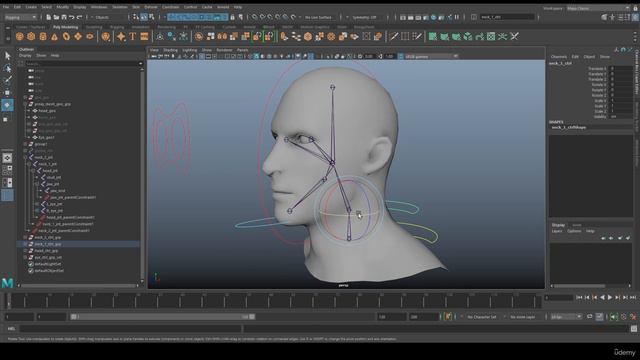Toggle select by component type mode
640x360 pixels.
pos(151,17)
